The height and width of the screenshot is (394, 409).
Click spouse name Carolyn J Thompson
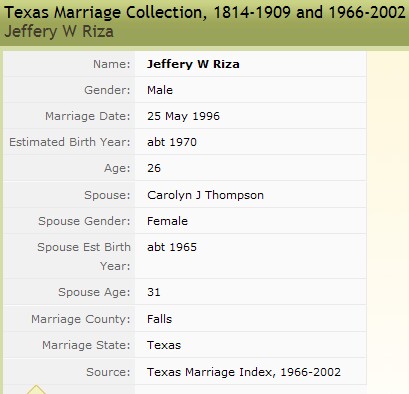(205, 195)
